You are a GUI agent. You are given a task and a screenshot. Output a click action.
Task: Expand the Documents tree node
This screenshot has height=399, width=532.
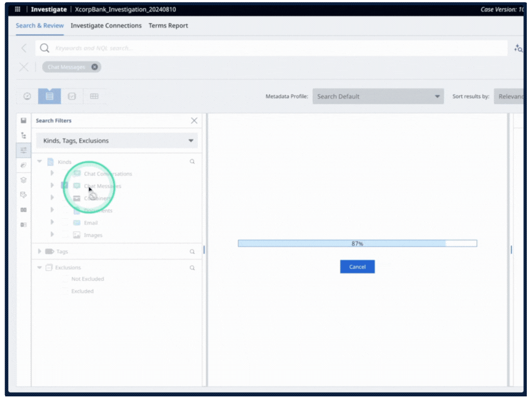point(52,210)
